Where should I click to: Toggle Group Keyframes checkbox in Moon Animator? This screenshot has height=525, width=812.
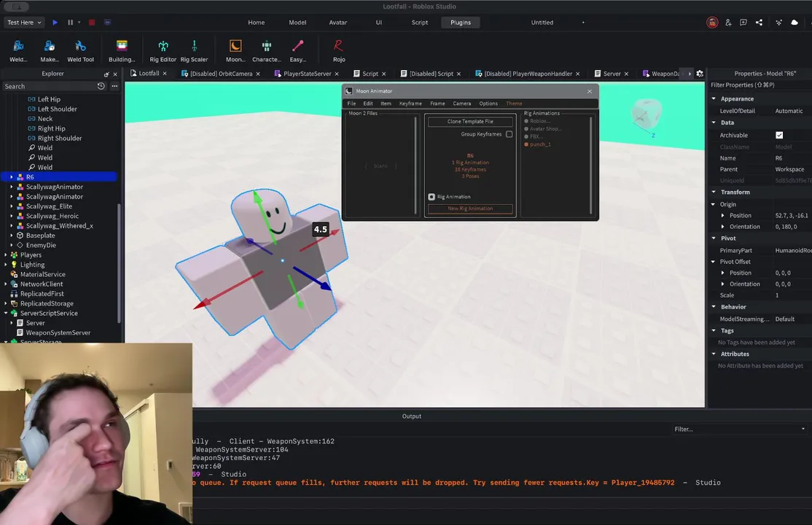509,134
